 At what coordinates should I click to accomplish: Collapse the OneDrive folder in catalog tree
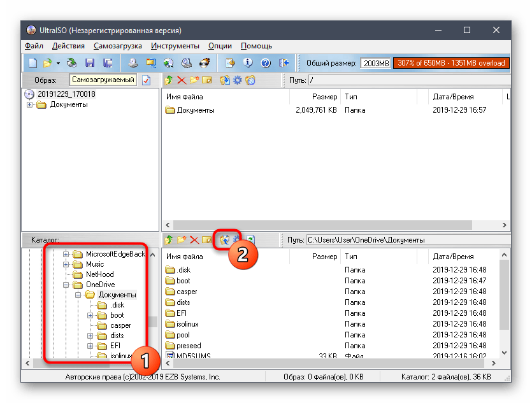click(66, 285)
